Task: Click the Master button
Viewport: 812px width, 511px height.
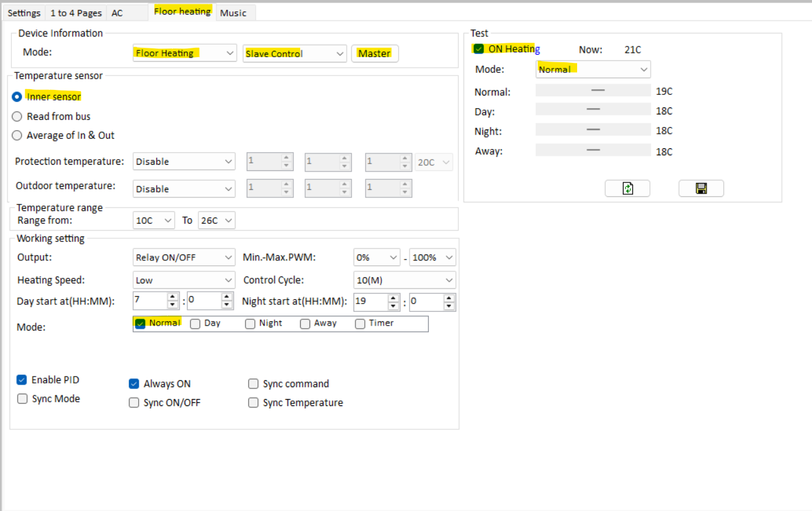Action: click(374, 53)
